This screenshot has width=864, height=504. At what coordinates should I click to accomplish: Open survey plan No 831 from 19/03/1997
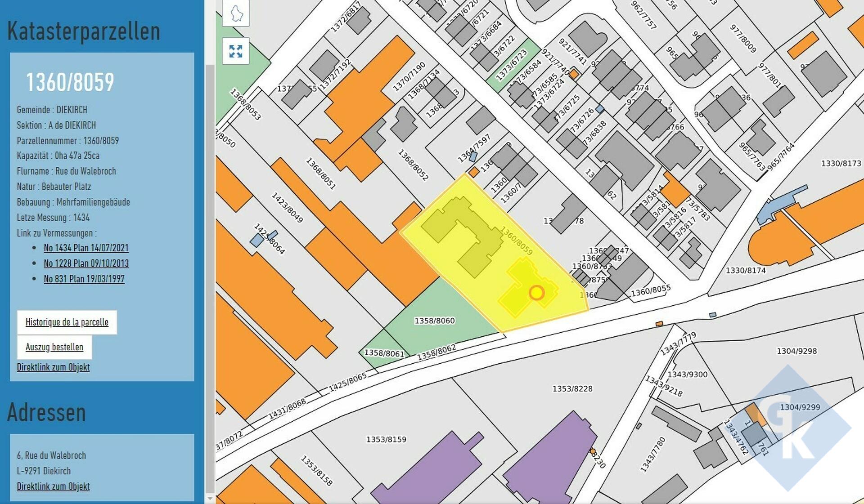[84, 279]
